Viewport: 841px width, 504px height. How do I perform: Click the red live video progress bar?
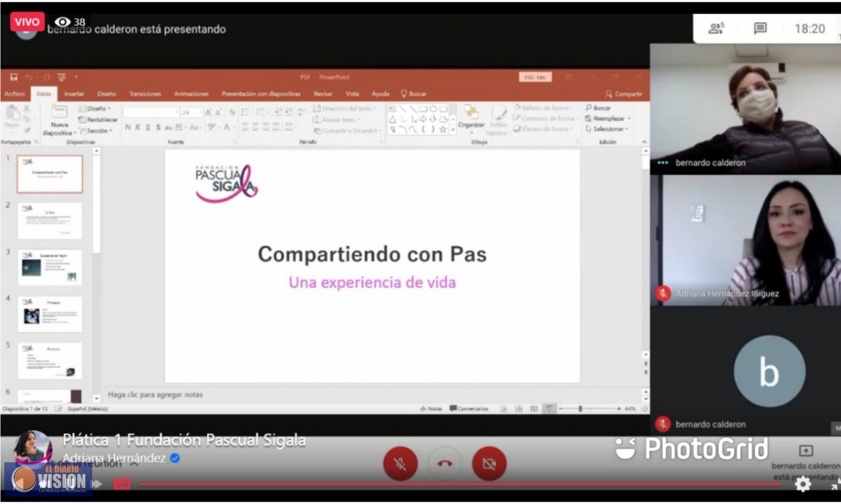pyautogui.click(x=460, y=484)
